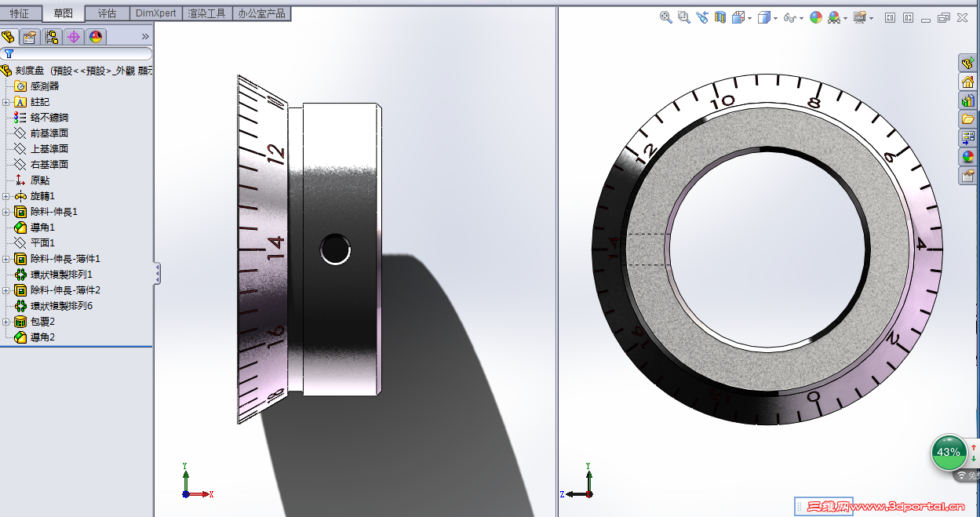The image size is (980, 517).
Task: Select the 感測器 sensors folder
Action: pyautogui.click(x=36, y=86)
